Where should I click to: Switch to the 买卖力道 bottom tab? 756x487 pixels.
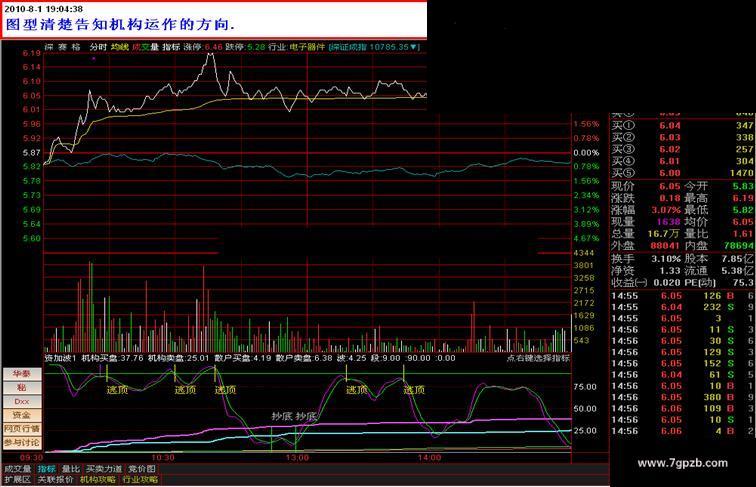point(104,469)
